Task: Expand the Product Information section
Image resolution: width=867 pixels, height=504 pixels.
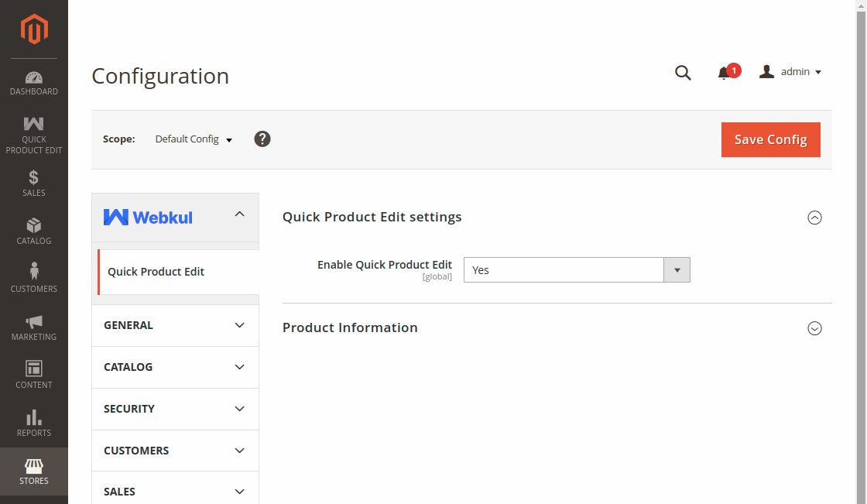Action: tap(814, 328)
